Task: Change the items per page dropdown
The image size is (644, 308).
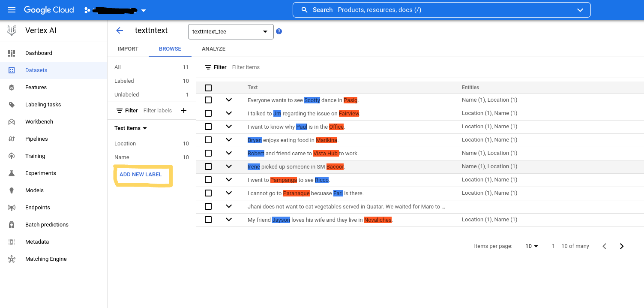Action: coord(532,246)
